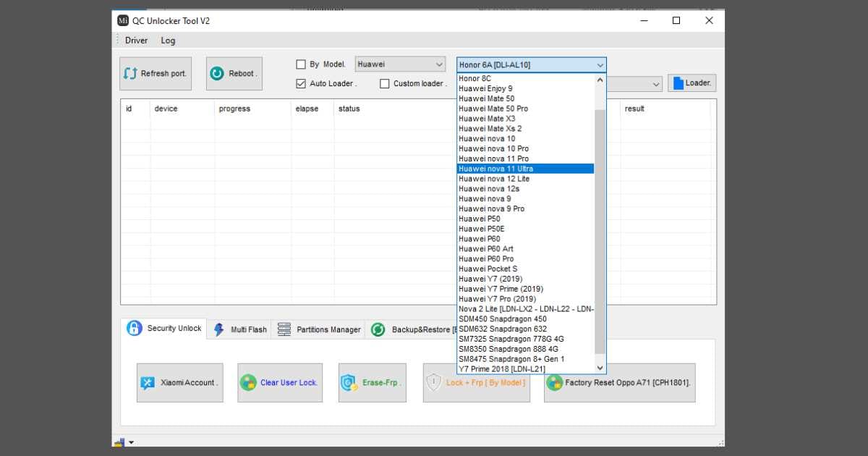Click the Mi app logo in title bar
This screenshot has width=868, height=456.
coord(123,20)
